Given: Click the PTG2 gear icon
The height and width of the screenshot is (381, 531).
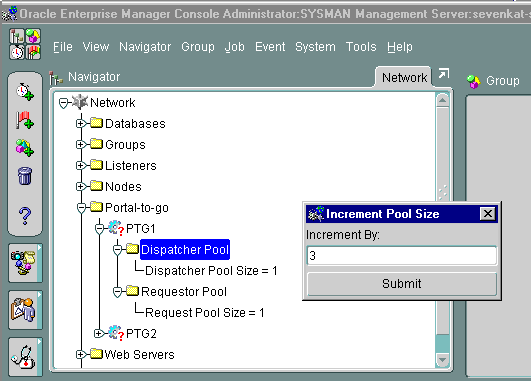Looking at the screenshot, I should tap(116, 333).
